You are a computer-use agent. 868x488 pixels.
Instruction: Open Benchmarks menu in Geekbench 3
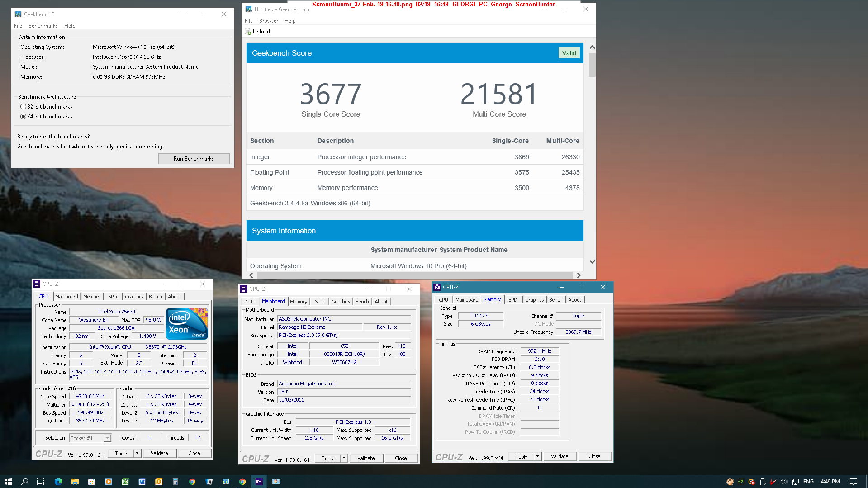point(43,26)
